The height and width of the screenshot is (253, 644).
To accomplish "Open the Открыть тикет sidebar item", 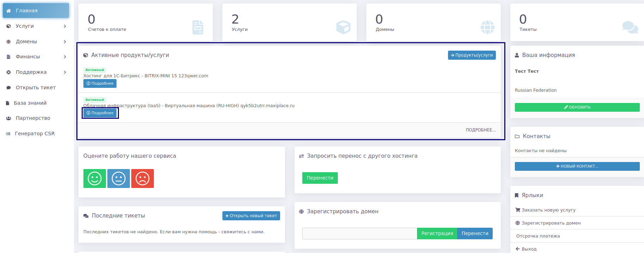I will tap(36, 87).
